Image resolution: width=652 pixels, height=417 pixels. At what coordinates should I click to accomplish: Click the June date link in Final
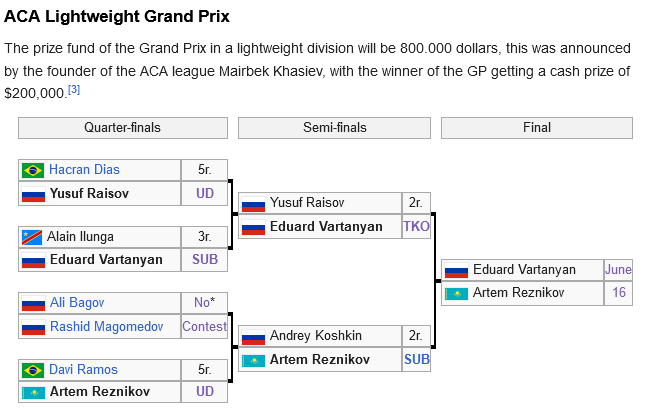[618, 269]
